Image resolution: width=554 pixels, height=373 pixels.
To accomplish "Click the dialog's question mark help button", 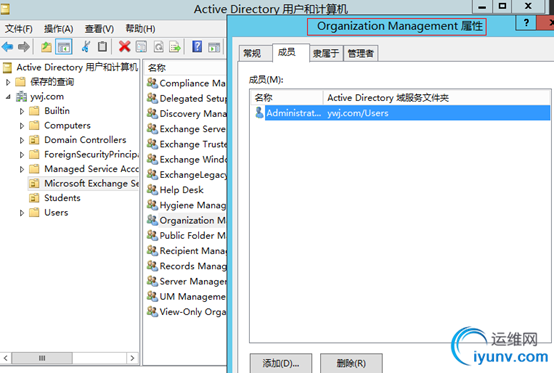I will pyautogui.click(x=526, y=23).
